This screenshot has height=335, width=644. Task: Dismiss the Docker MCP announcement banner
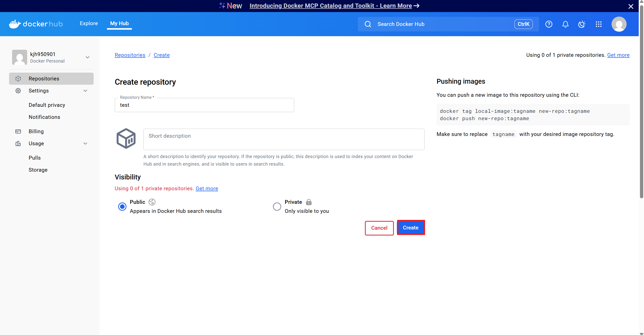click(x=631, y=6)
